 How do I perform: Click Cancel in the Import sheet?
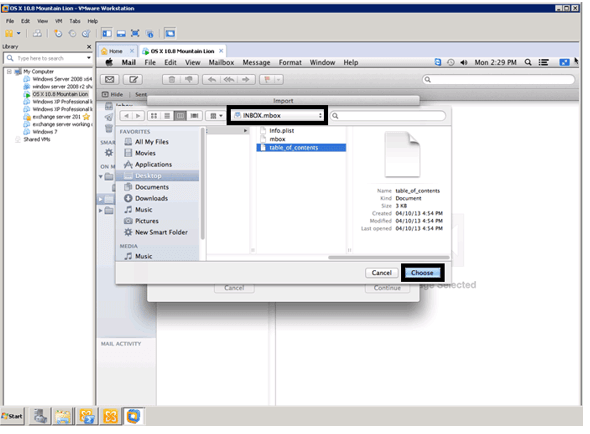tap(234, 288)
